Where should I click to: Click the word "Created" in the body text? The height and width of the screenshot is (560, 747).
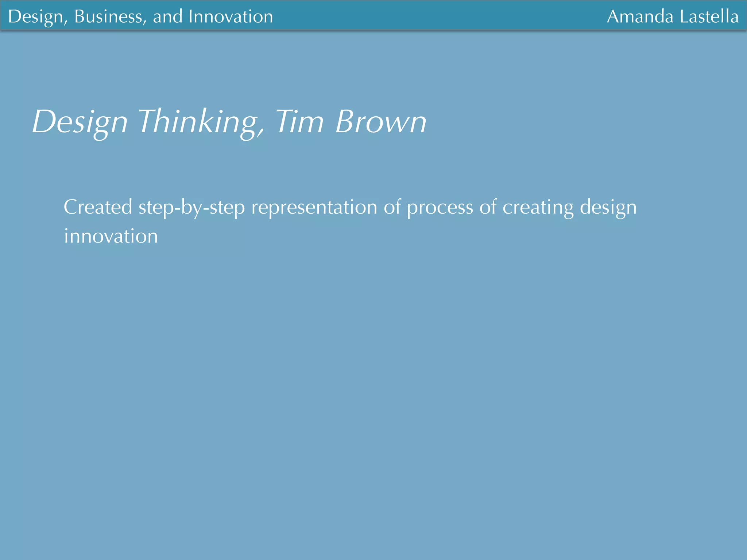98,207
